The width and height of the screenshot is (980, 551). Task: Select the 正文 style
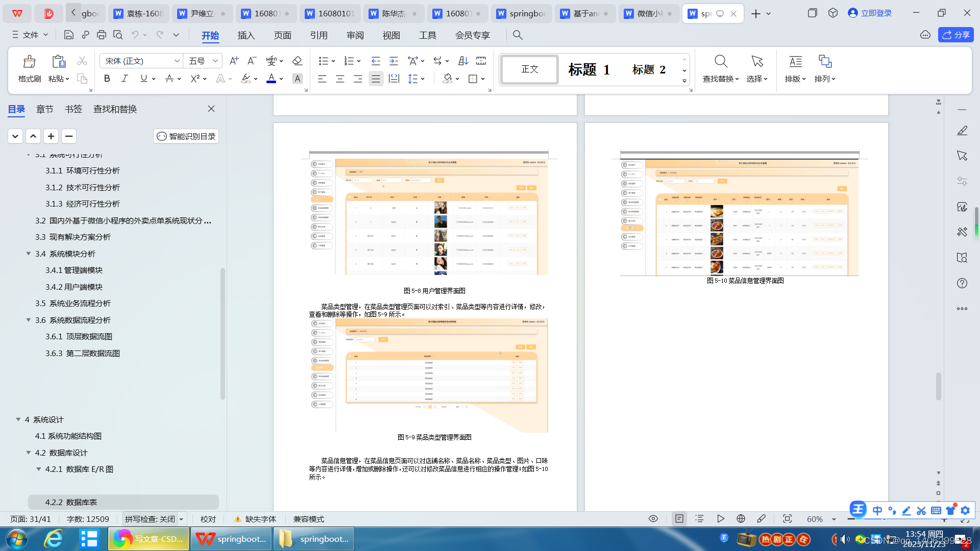point(530,69)
